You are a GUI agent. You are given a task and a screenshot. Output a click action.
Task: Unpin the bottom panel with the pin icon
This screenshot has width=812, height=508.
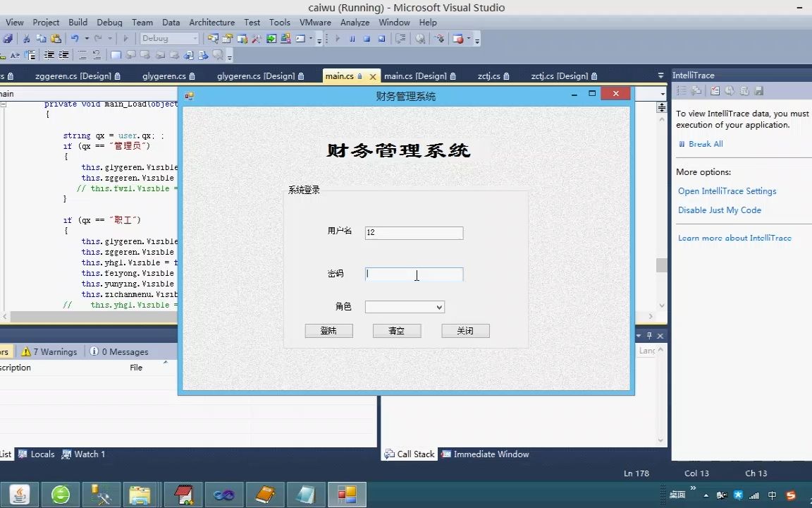[651, 335]
